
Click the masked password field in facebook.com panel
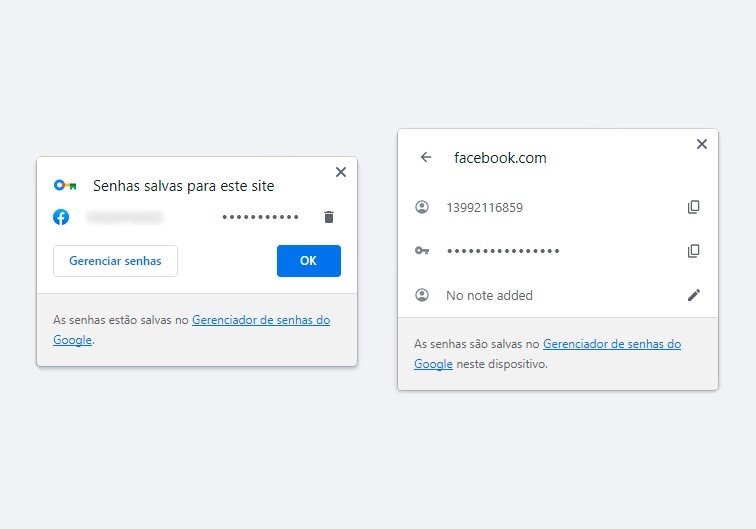503,251
